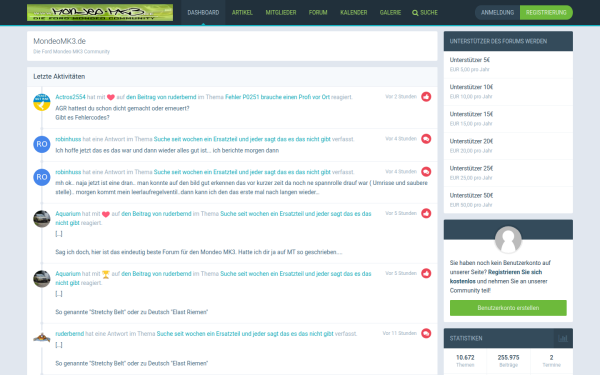Image resolution: width=600 pixels, height=375 pixels.
Task: Open the reply icon beside the 'Ich hoffe jetzt' post
Action: [426, 139]
